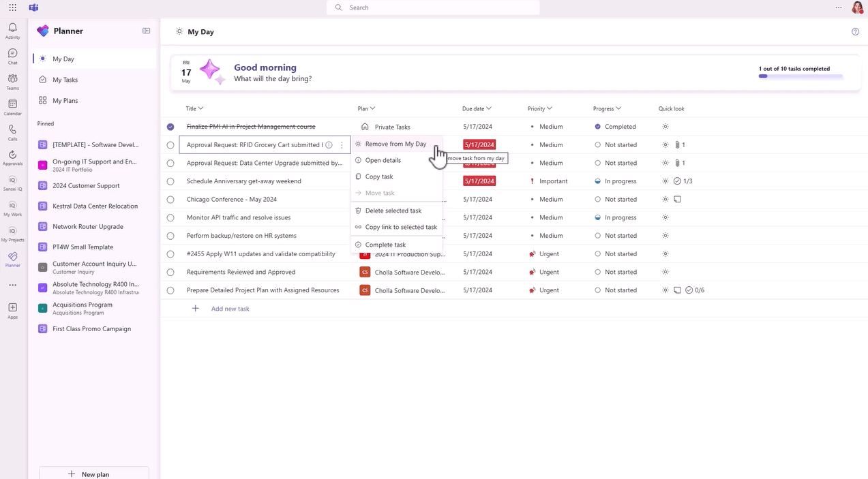Mark Chicago Conference task complete
This screenshot has height=479, width=868.
pos(170,200)
